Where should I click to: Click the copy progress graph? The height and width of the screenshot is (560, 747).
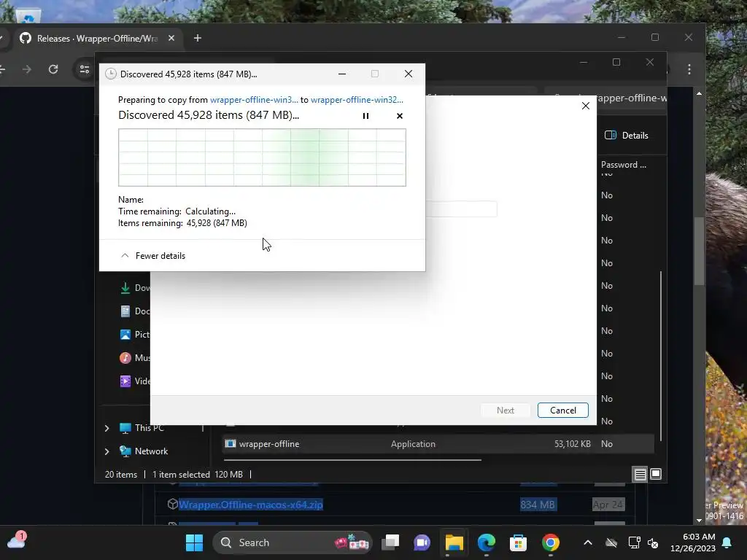pyautogui.click(x=262, y=157)
